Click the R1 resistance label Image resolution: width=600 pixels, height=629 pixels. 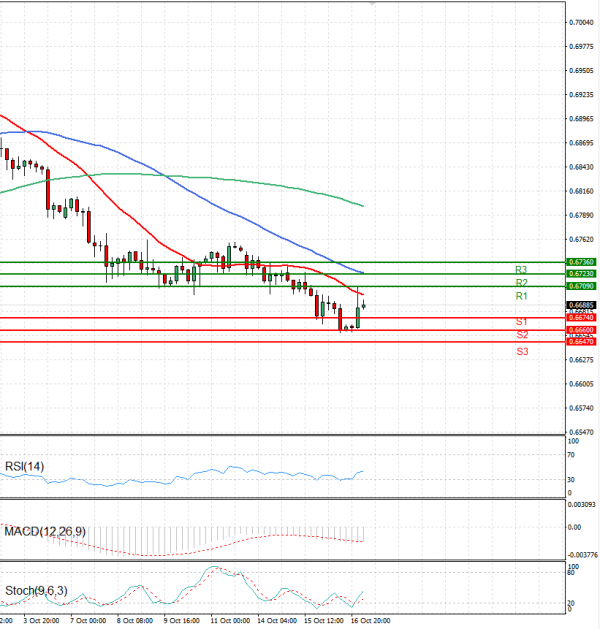[521, 296]
